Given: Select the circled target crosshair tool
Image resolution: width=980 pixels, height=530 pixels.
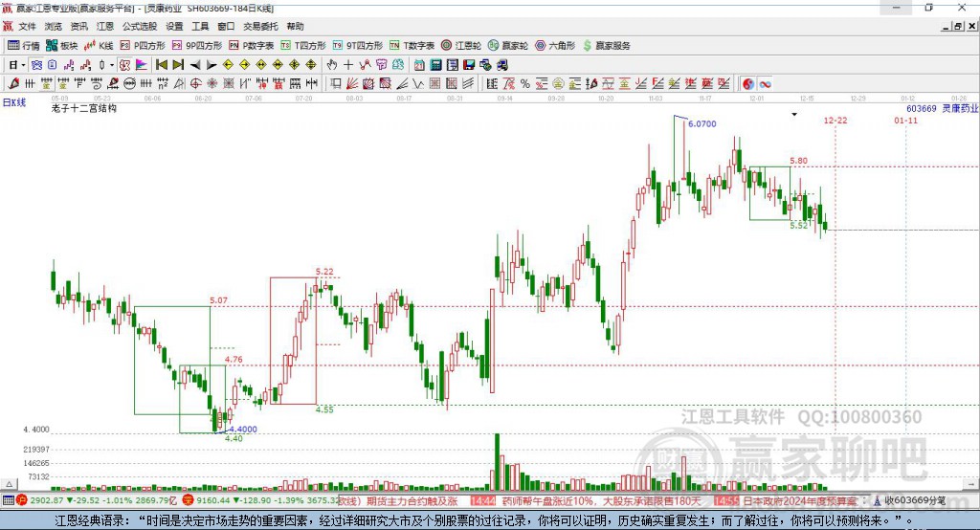Looking at the screenshot, I should tap(195, 83).
